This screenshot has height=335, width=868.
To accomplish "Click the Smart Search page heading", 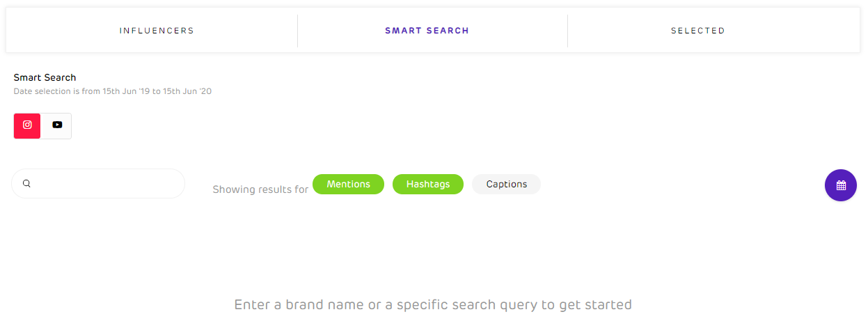I will click(x=45, y=77).
